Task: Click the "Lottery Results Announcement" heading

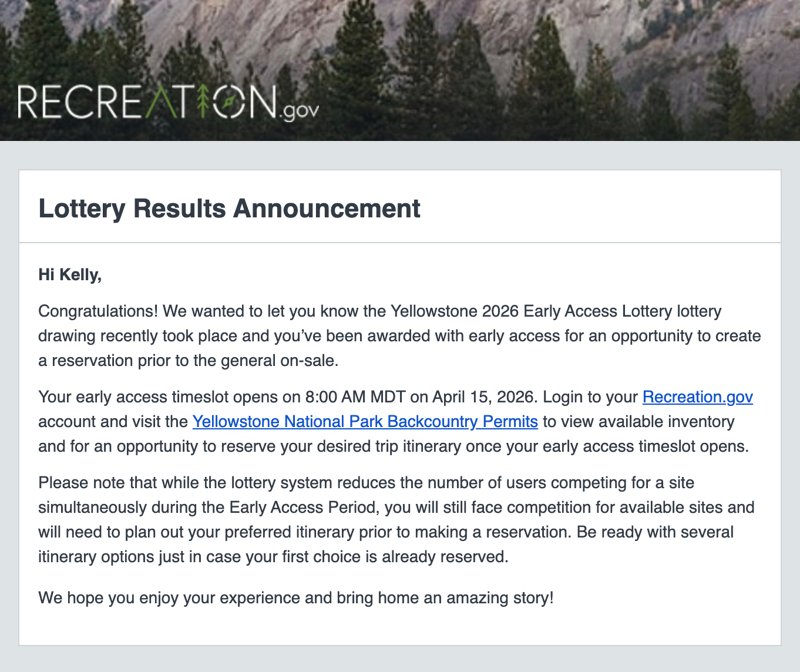Action: click(229, 209)
